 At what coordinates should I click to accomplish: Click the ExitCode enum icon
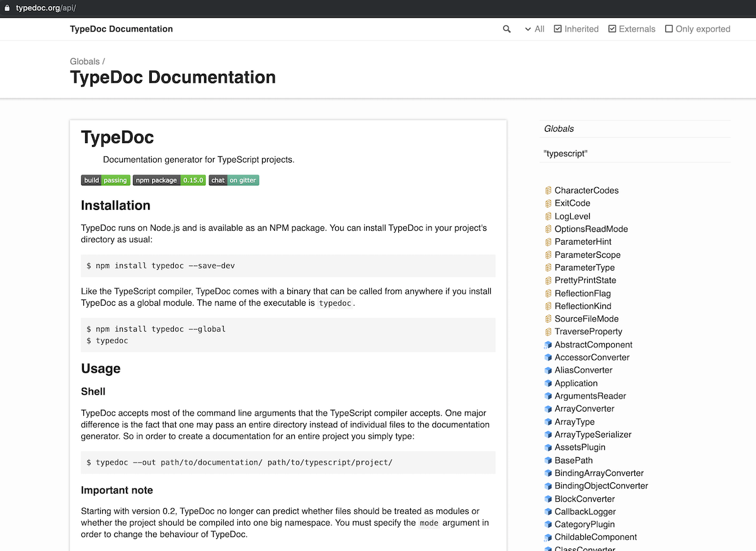tap(548, 204)
